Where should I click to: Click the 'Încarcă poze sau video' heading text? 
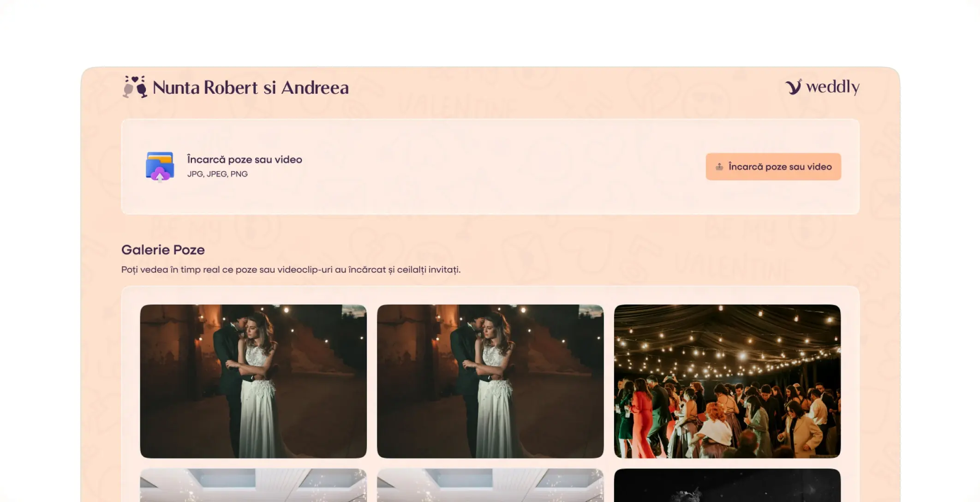point(245,159)
